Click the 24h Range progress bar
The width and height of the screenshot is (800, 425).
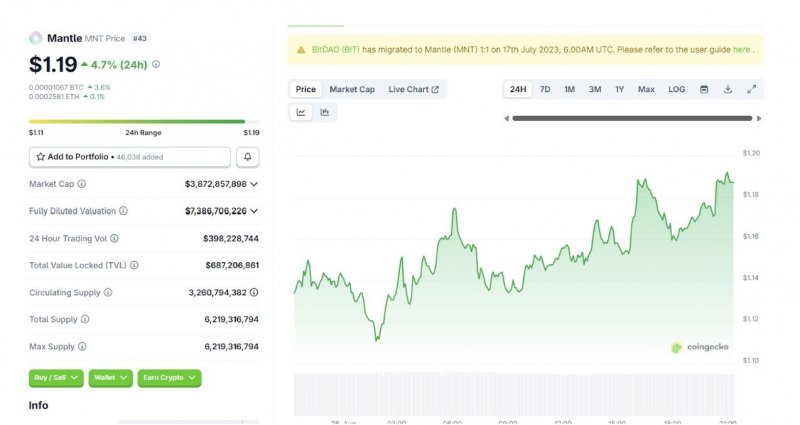(144, 121)
